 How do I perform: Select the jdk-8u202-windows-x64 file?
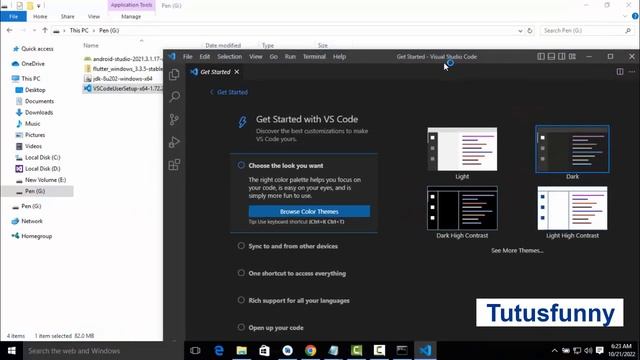click(x=122, y=78)
